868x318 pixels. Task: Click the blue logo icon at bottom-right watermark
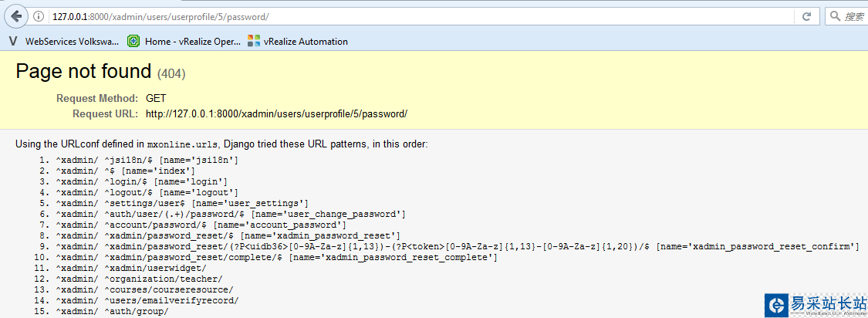tap(775, 304)
